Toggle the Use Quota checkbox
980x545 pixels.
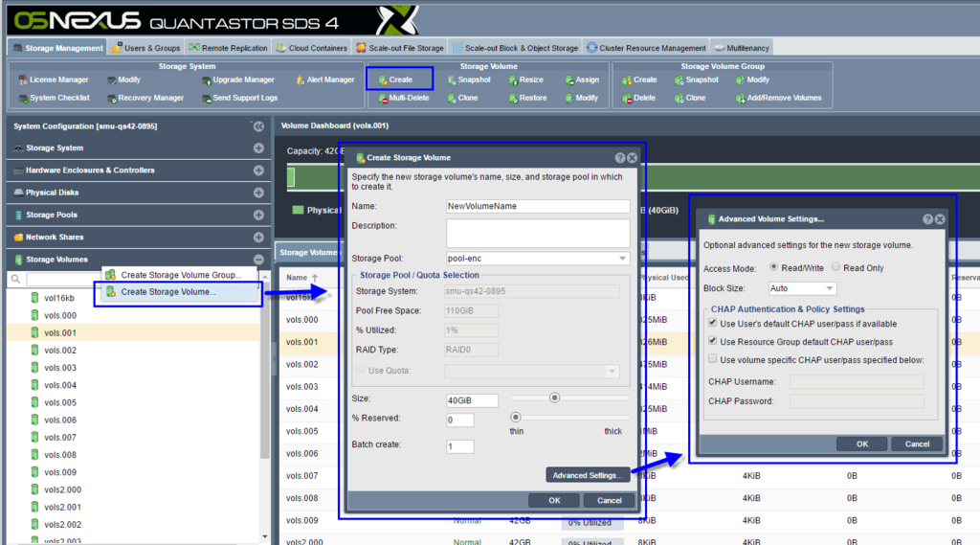(361, 370)
